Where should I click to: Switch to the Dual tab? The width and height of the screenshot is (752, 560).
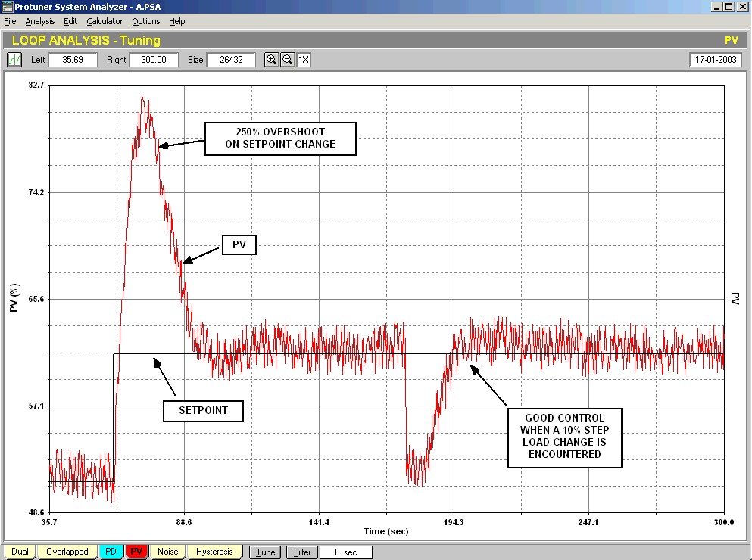[20, 552]
